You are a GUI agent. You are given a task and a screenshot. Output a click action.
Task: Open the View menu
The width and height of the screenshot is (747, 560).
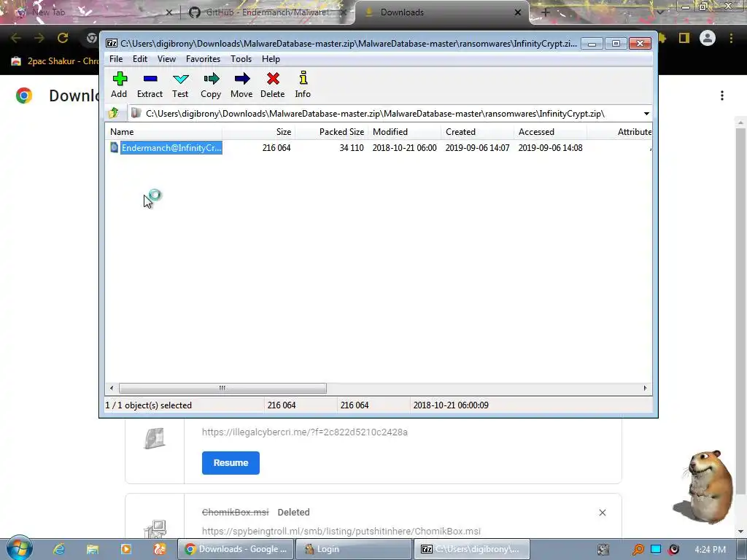[166, 59]
